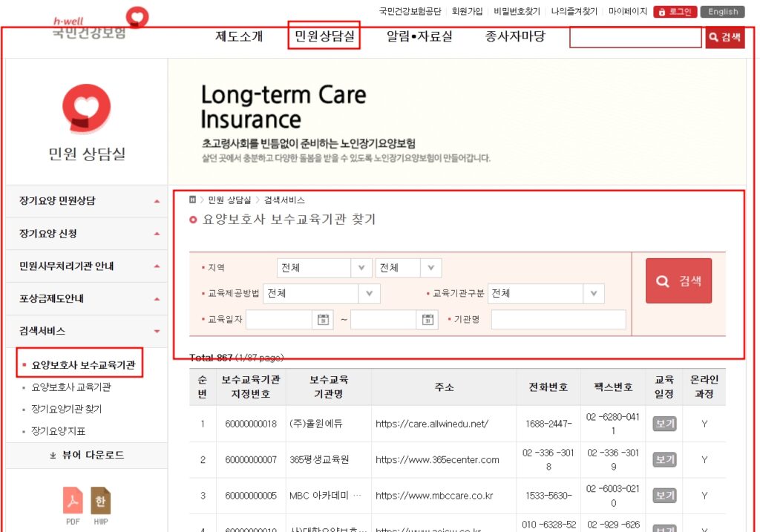Click the red 로그인 lock button
This screenshot has width=760, height=532.
675,12
